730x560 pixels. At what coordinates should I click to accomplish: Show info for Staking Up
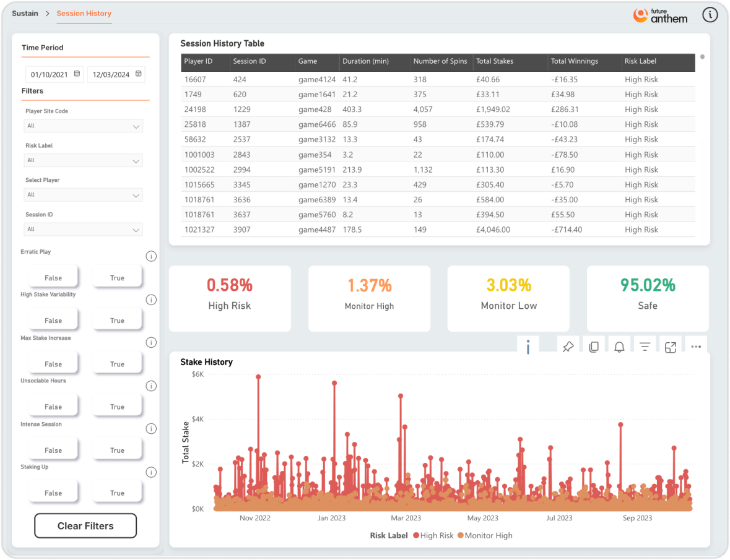[151, 472]
